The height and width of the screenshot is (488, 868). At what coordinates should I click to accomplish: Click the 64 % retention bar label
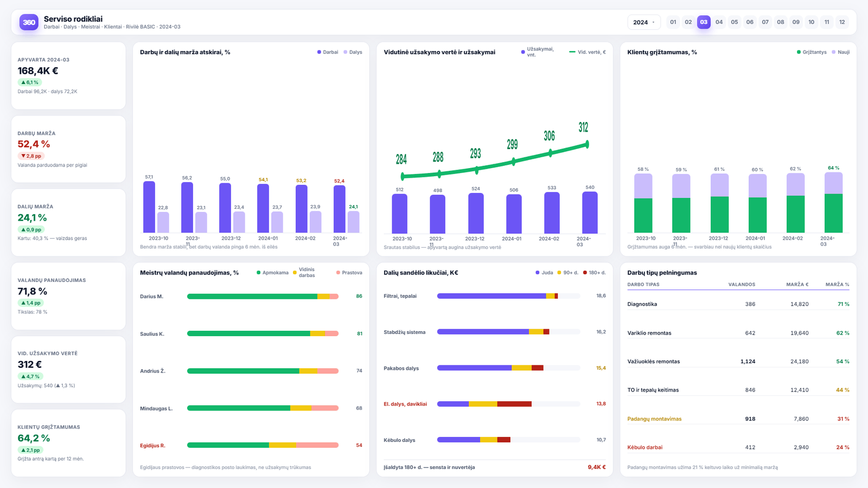(x=833, y=168)
